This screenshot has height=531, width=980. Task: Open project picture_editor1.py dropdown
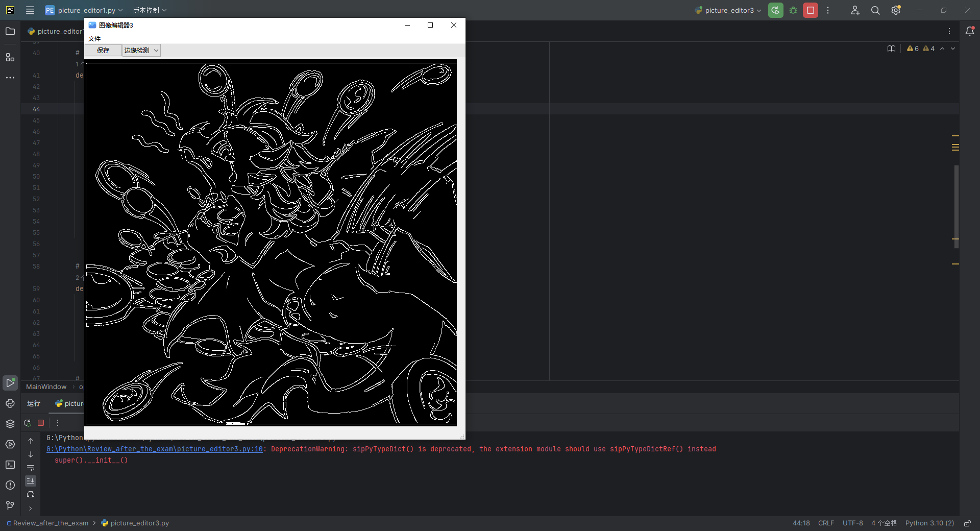click(84, 10)
